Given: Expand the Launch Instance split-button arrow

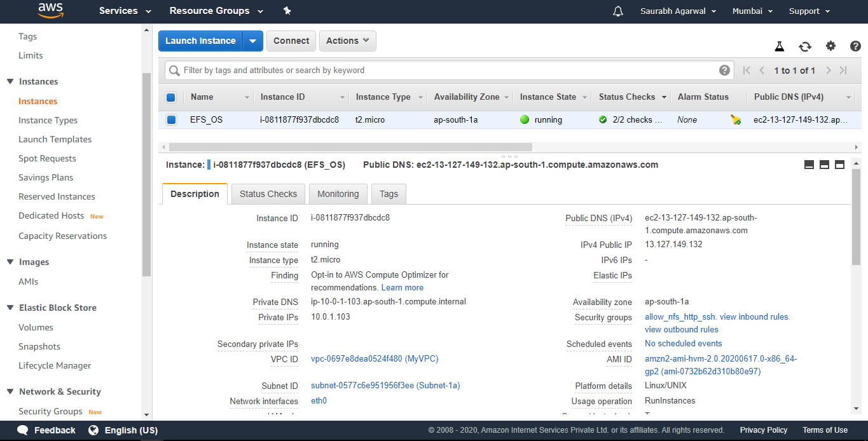Looking at the screenshot, I should 252,40.
